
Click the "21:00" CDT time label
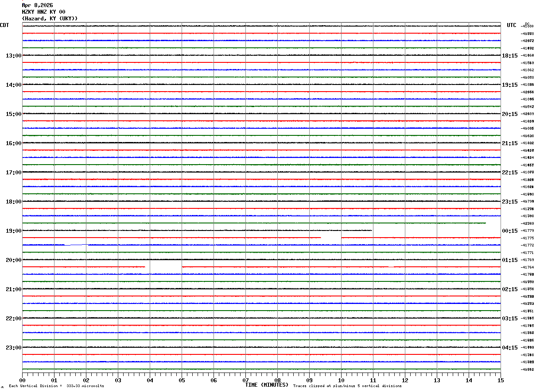[x=13, y=289]
